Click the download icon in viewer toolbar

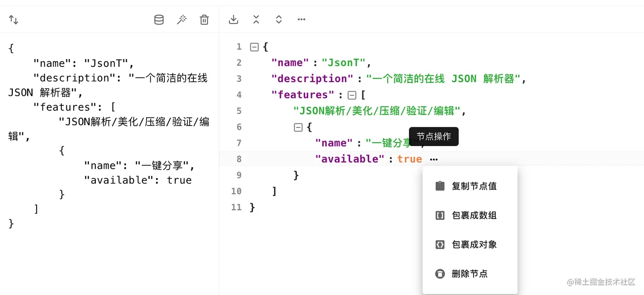pyautogui.click(x=233, y=19)
